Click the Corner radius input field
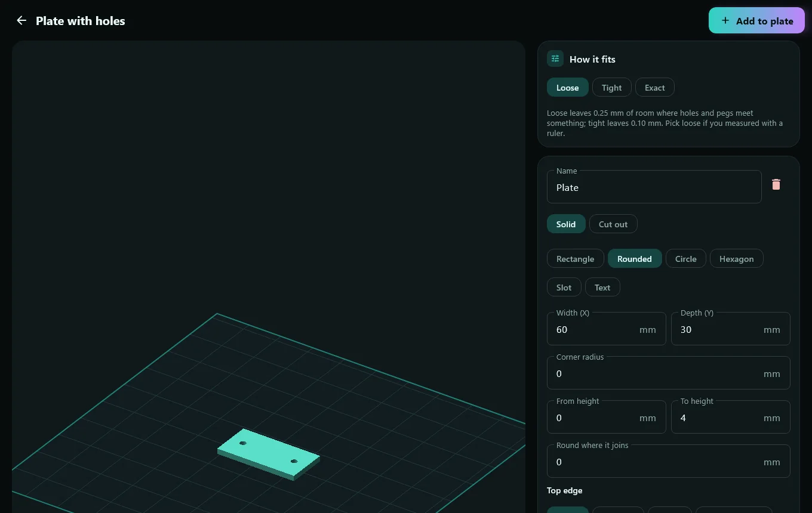This screenshot has height=513, width=812. 668,373
